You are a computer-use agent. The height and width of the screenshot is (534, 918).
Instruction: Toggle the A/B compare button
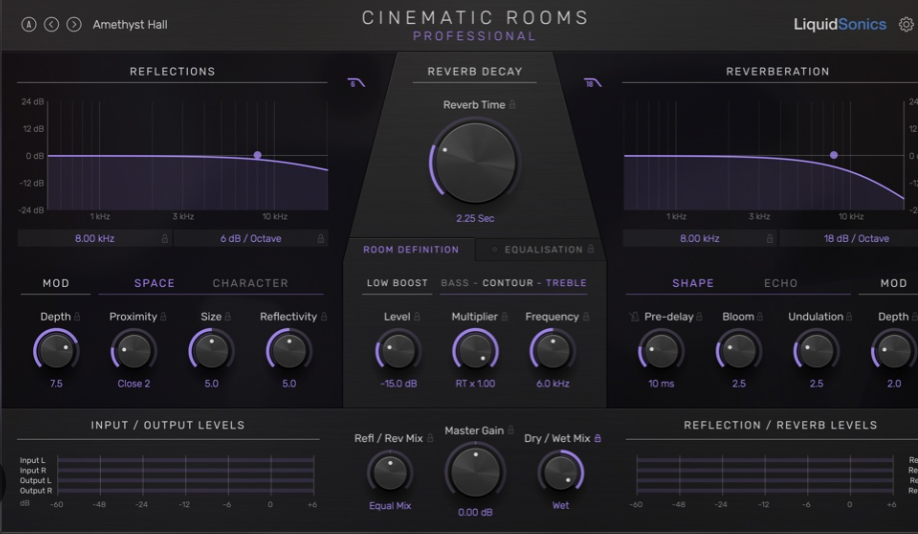click(x=29, y=25)
